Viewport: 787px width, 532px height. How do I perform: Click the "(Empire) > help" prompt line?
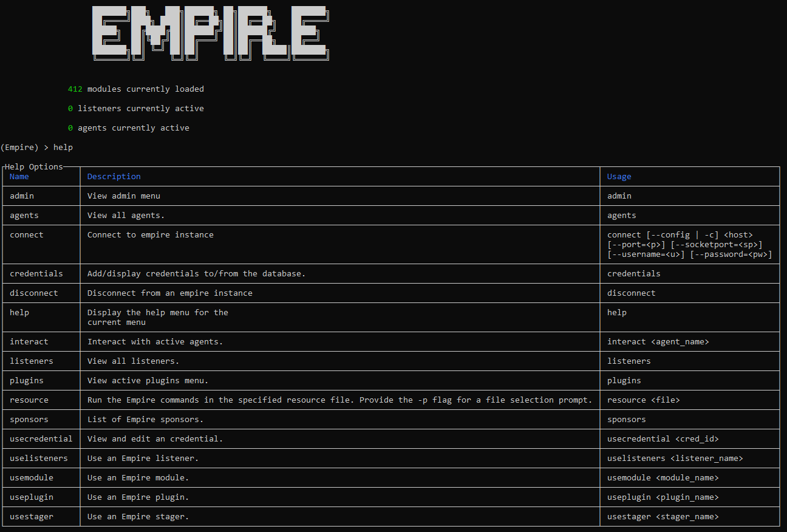36,148
